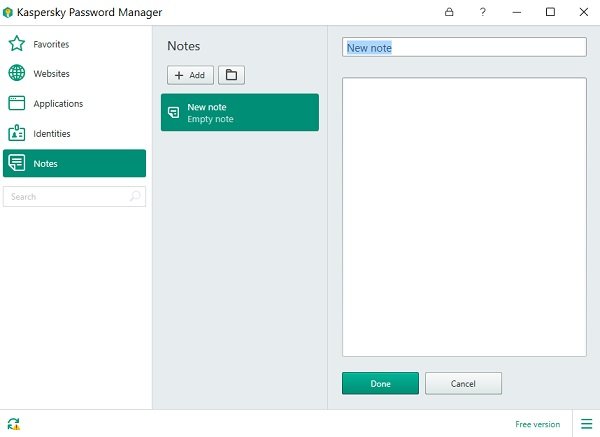Click the Notes page icon in sidebar
The image size is (600, 437).
click(x=16, y=163)
